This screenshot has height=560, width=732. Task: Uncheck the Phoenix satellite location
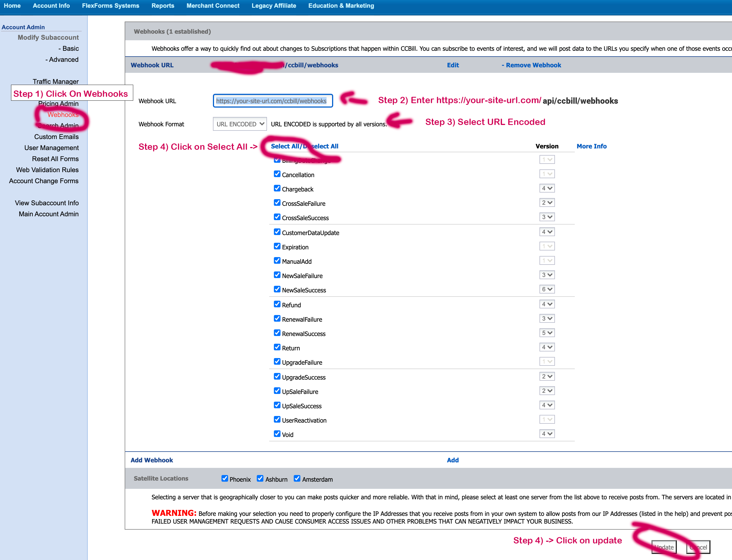[x=225, y=479]
